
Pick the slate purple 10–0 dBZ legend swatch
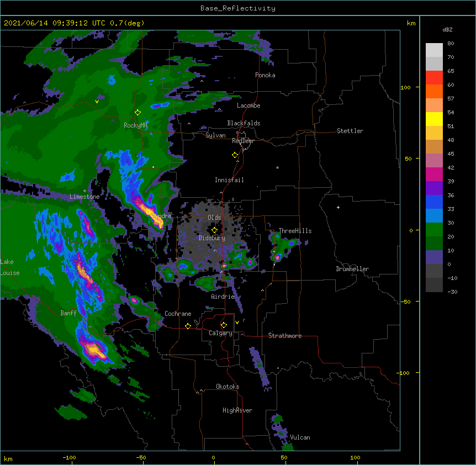click(434, 257)
